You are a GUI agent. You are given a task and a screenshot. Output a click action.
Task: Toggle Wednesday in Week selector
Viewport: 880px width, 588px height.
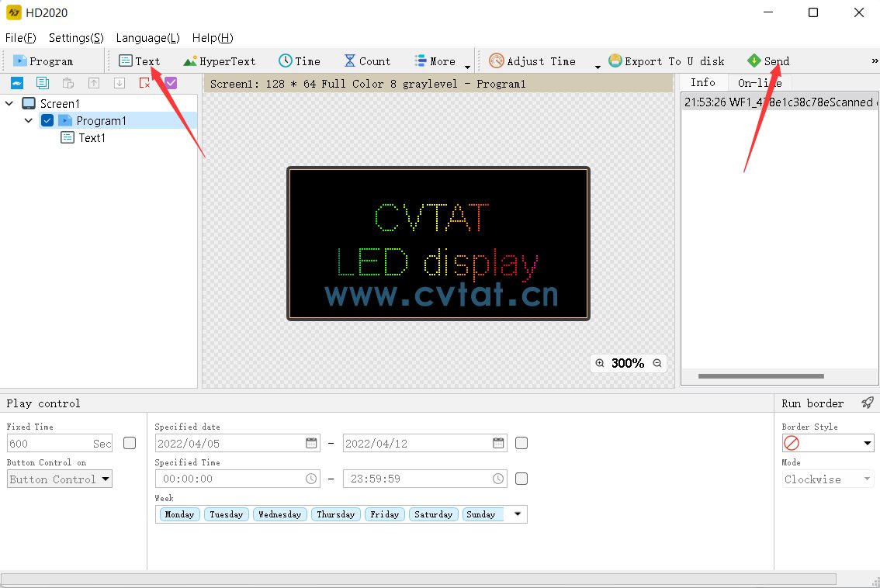pyautogui.click(x=280, y=514)
